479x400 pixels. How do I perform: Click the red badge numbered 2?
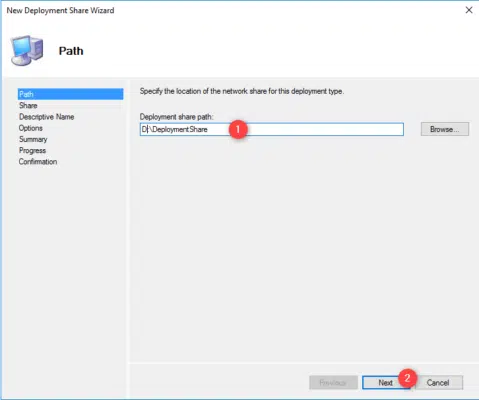(407, 378)
